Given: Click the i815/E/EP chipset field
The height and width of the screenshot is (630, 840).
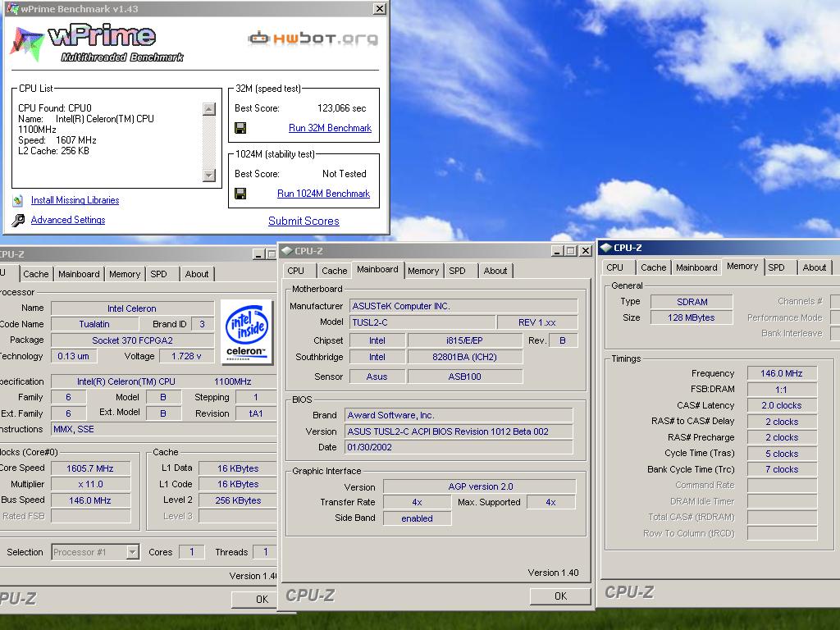Looking at the screenshot, I should coord(464,340).
